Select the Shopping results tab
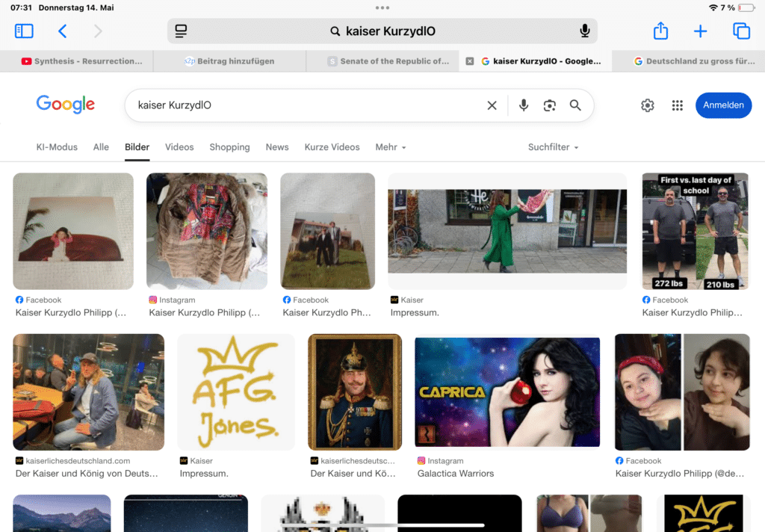The height and width of the screenshot is (532, 765). point(229,147)
